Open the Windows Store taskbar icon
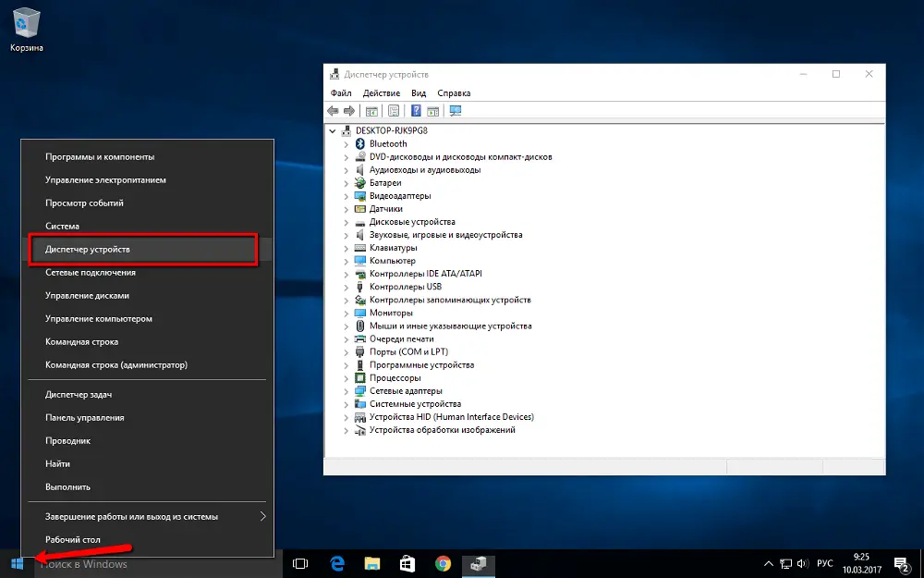 (407, 563)
